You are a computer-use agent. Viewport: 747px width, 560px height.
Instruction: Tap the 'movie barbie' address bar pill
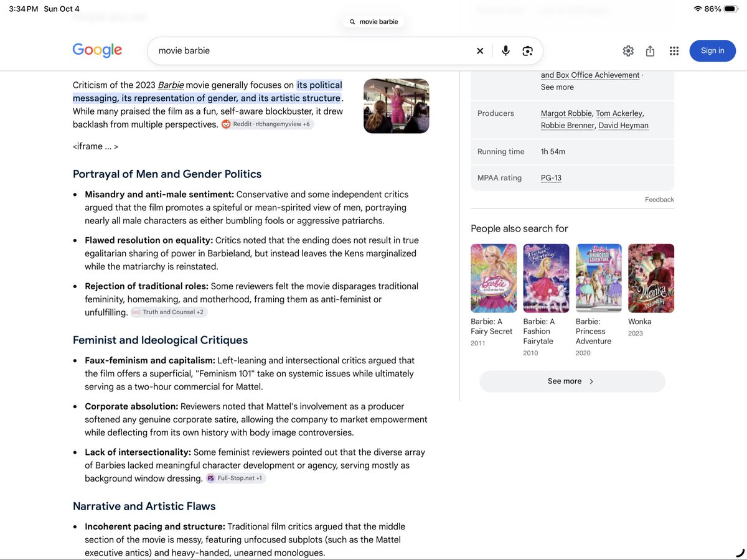(x=374, y=22)
